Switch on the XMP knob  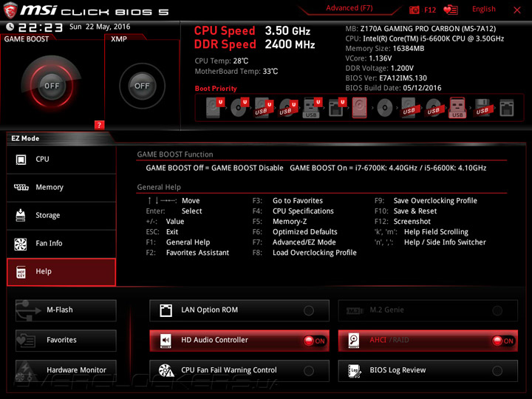142,86
